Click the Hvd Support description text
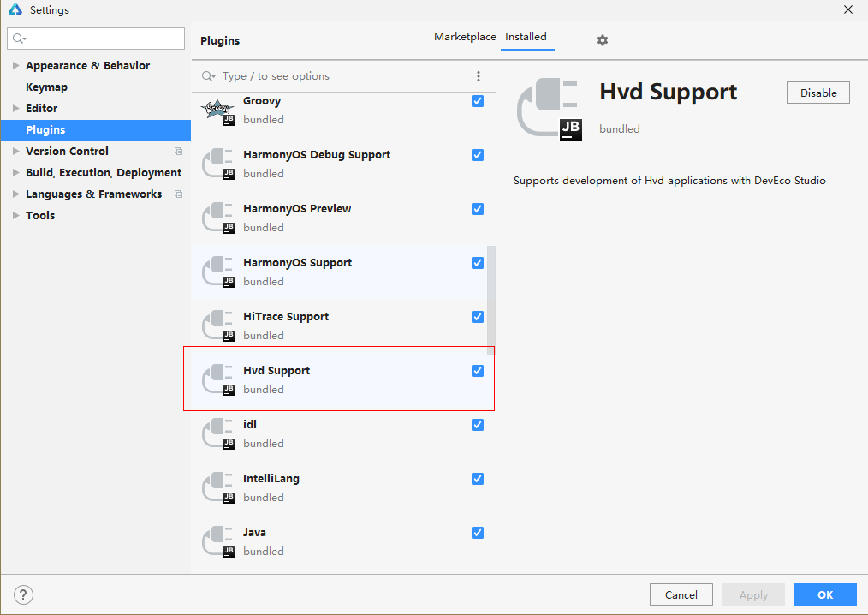Image resolution: width=868 pixels, height=615 pixels. (x=669, y=181)
